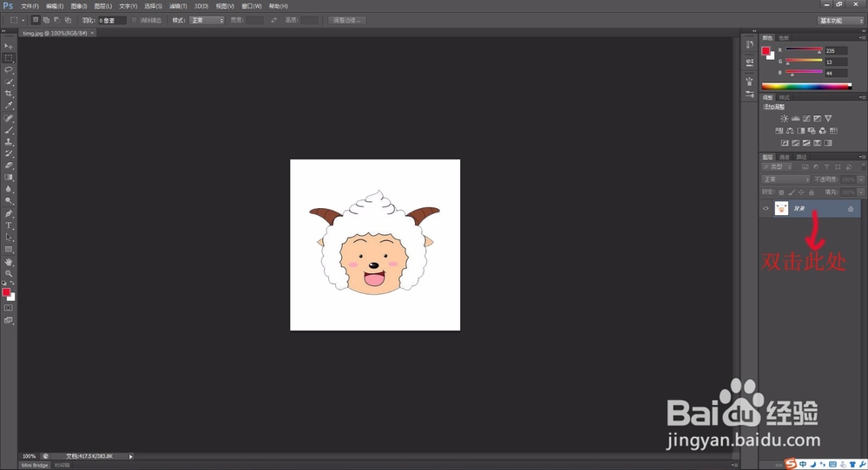Toggle lock transparent pixels in Layers panel

(781, 193)
